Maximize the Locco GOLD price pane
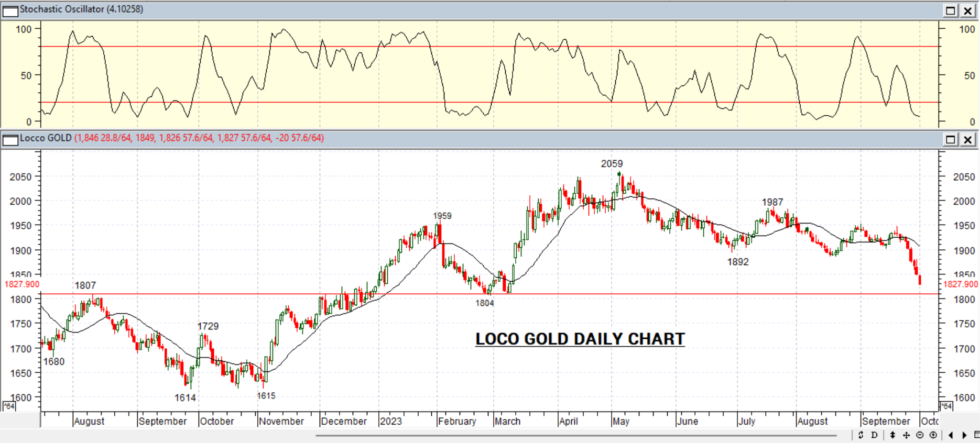 (951, 139)
